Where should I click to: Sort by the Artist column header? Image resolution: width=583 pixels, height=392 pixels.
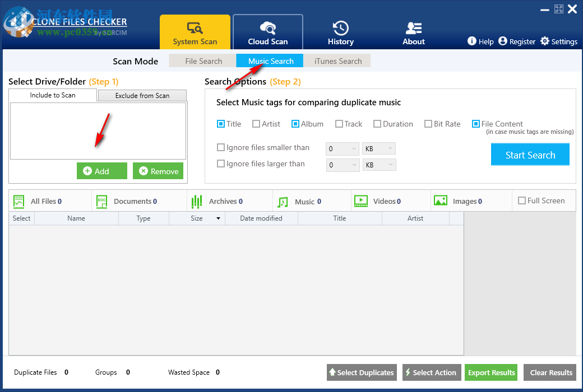pos(415,218)
